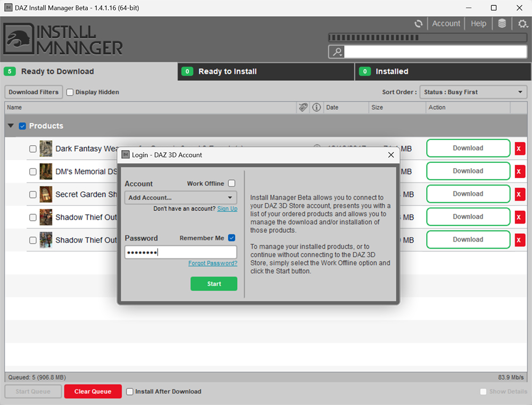Collapse the Products group triangle
532x405 pixels.
[x=11, y=126]
